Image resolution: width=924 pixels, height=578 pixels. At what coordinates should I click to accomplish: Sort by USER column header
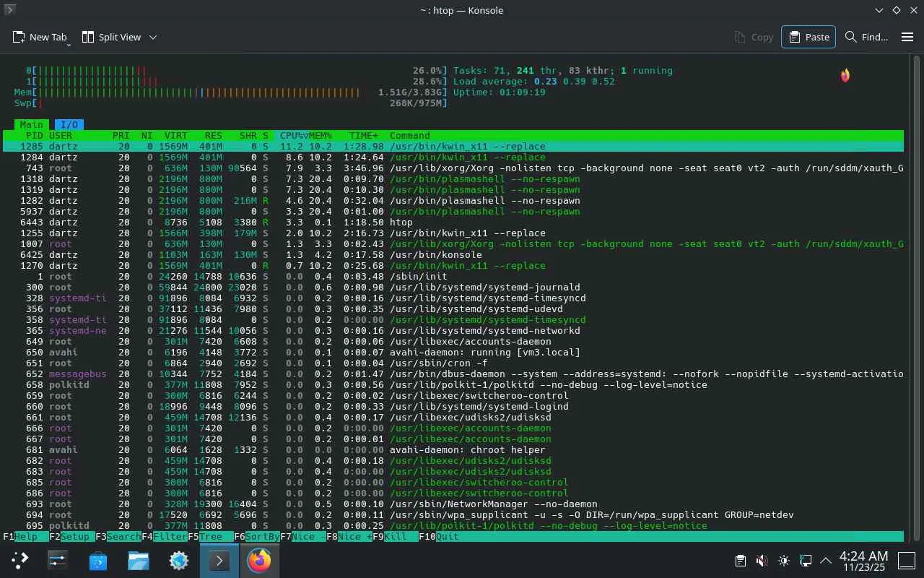61,135
